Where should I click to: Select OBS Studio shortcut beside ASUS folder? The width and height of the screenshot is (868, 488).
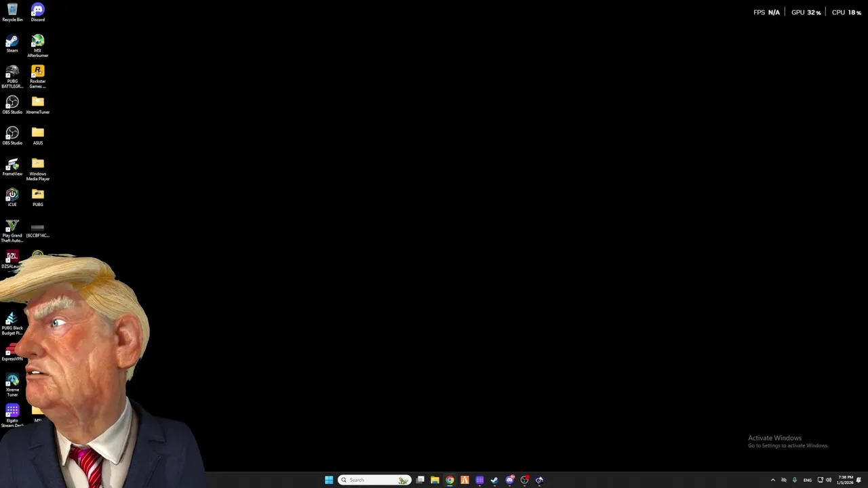coord(12,136)
